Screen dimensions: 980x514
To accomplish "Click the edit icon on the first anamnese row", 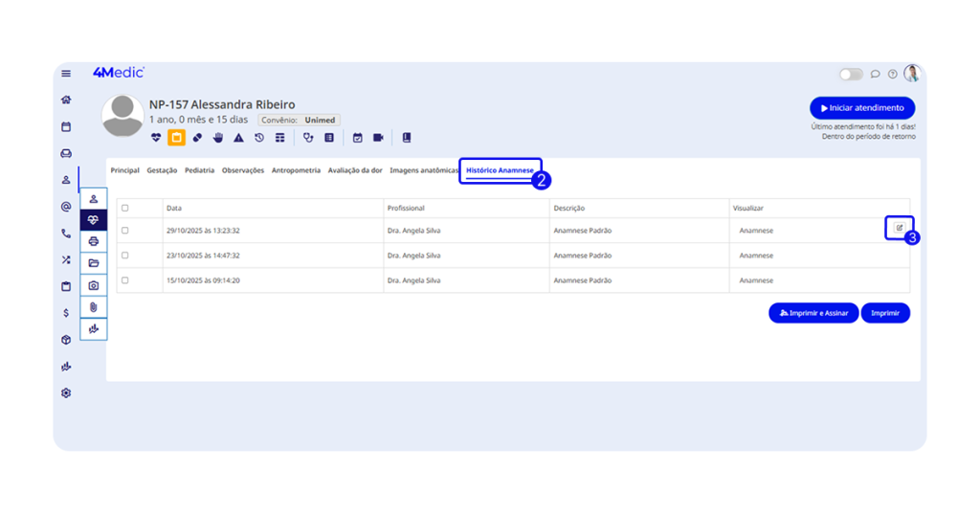I will (899, 228).
